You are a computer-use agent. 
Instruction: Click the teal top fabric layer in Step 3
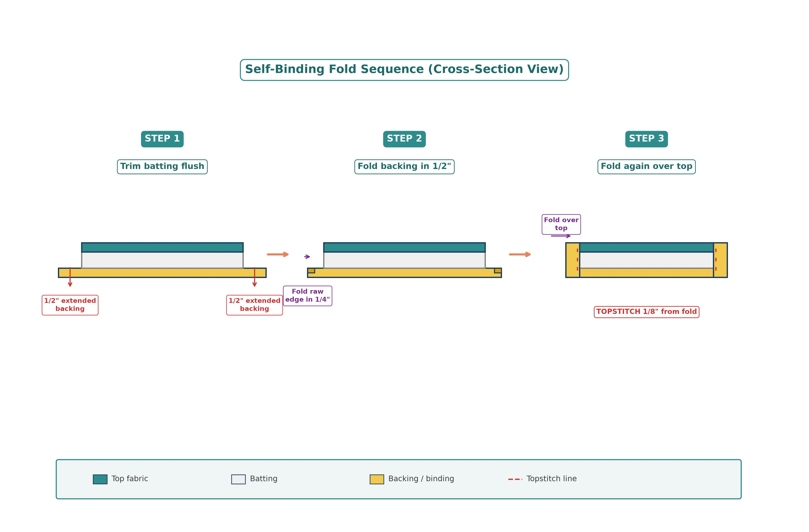point(646,247)
